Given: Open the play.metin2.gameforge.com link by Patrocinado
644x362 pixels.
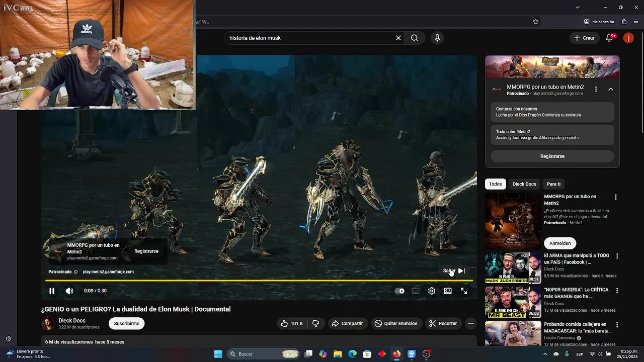Looking at the screenshot, I should coord(108,272).
